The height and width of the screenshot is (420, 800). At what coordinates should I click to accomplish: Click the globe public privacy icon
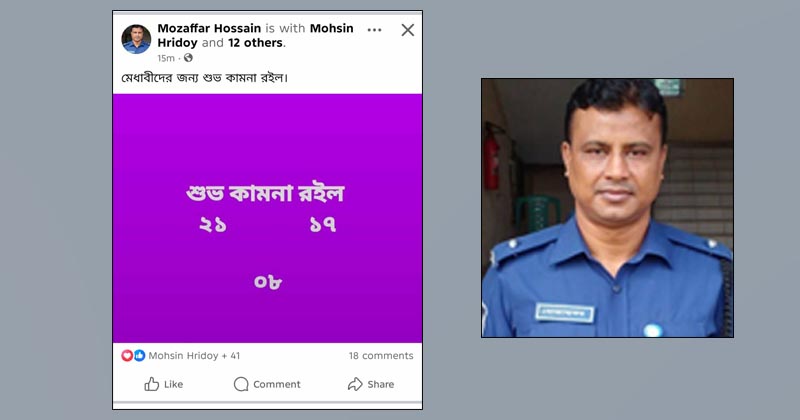tap(188, 58)
